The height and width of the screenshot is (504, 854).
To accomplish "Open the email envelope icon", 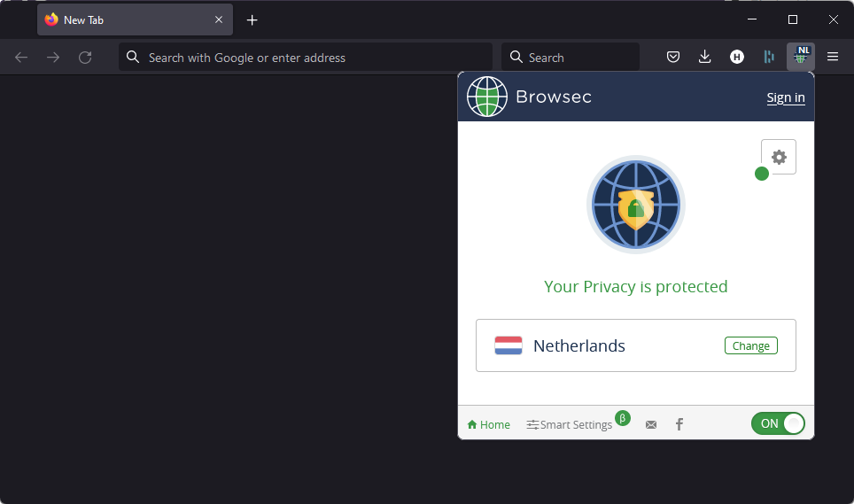I will 651,424.
